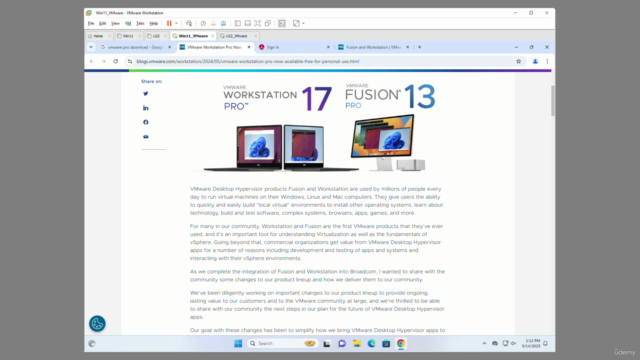Click the stretch guest display icon

(x=296, y=24)
